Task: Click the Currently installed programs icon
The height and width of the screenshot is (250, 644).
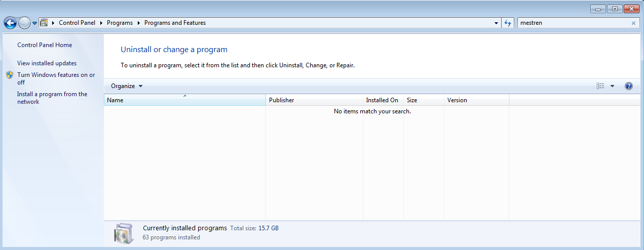Action: coord(123,233)
